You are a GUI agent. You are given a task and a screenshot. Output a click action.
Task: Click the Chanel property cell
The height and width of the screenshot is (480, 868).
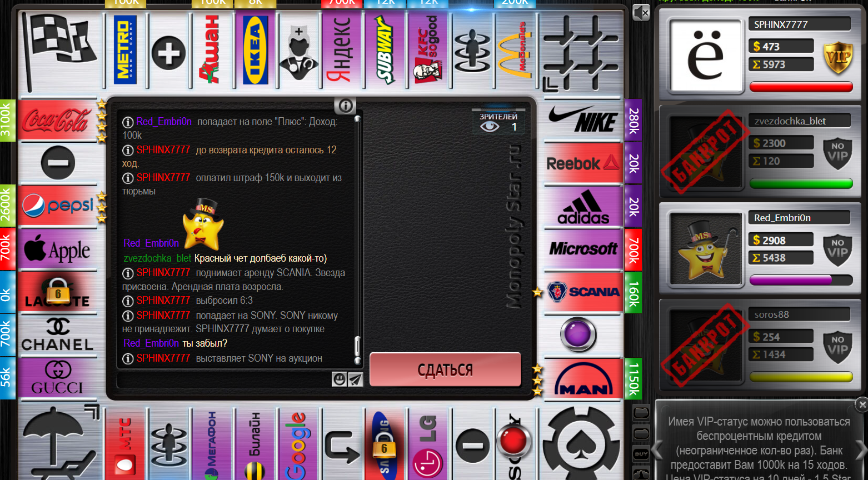tap(58, 335)
